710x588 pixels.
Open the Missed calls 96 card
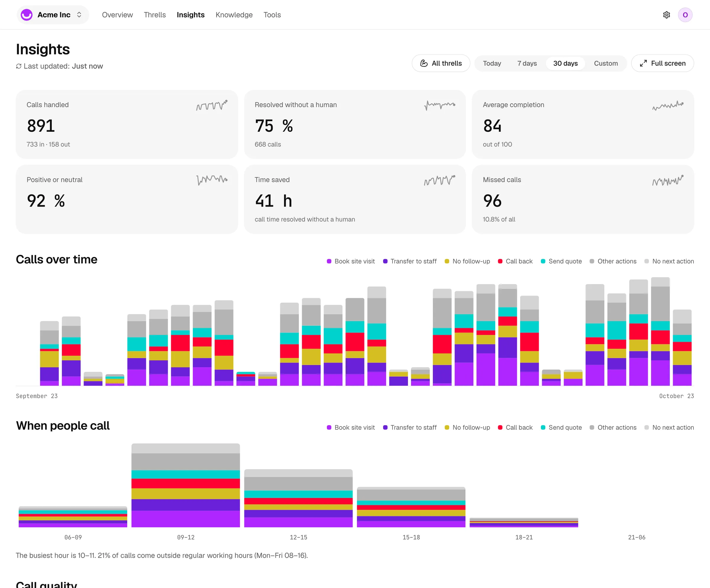point(583,199)
